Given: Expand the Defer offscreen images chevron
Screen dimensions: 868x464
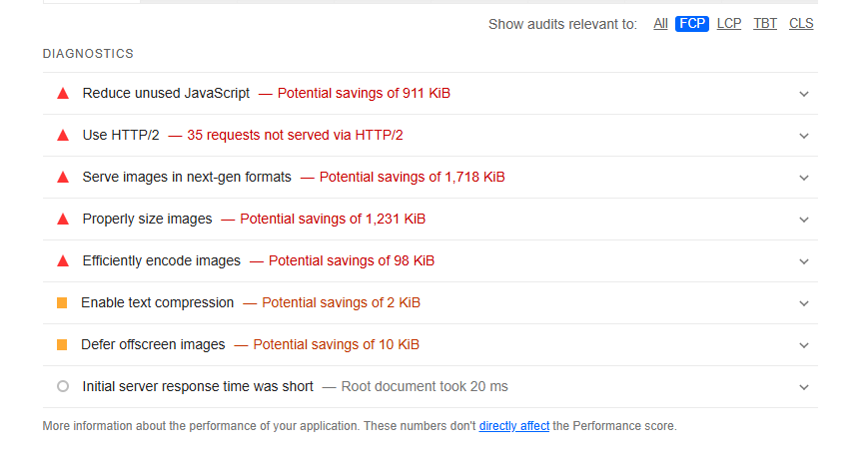Looking at the screenshot, I should point(804,345).
